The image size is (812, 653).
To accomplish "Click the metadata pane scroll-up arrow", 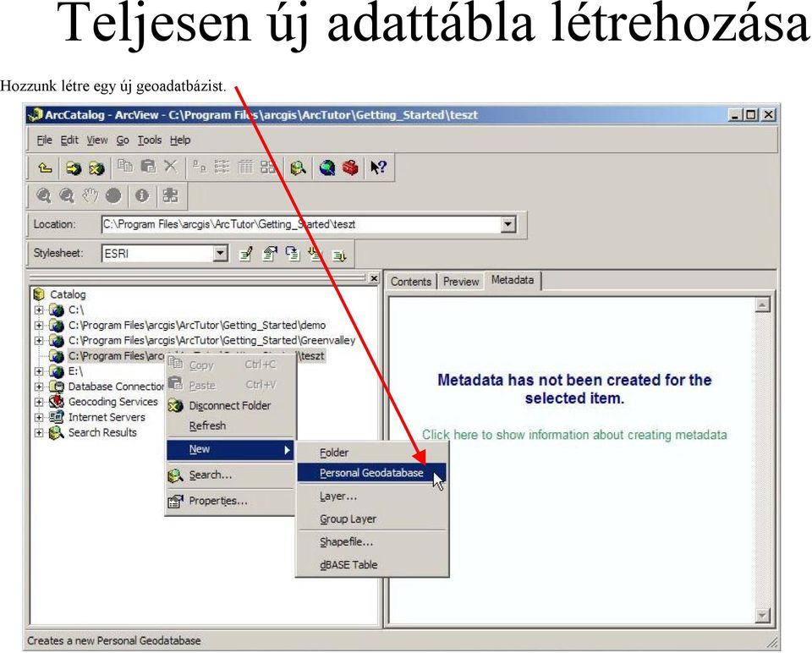I will (x=762, y=305).
